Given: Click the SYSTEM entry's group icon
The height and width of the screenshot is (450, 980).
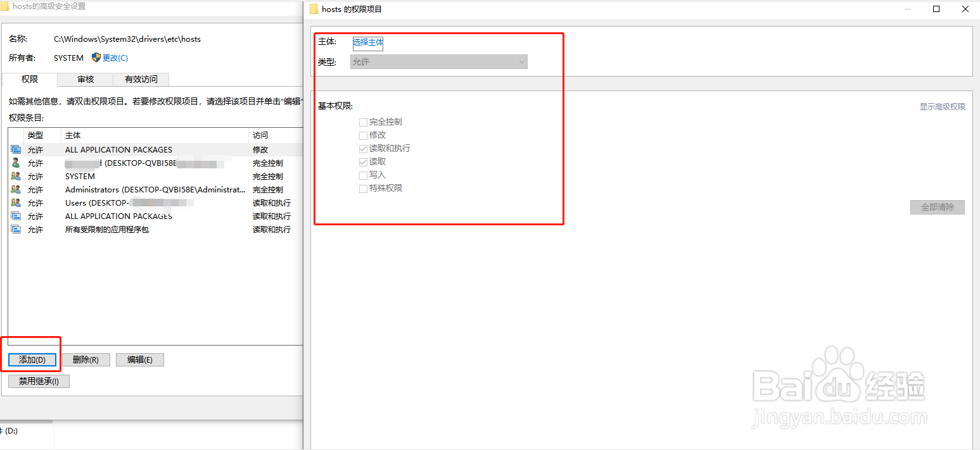Looking at the screenshot, I should click(15, 176).
